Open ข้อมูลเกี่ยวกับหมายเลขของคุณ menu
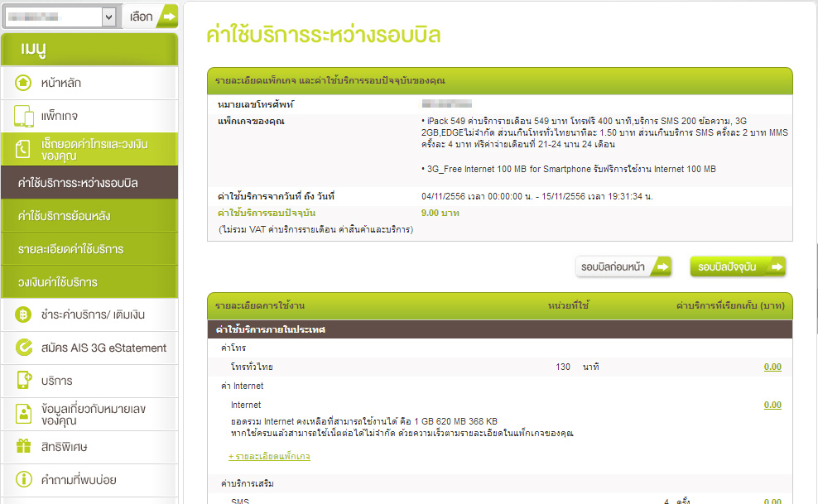Image resolution: width=818 pixels, height=504 pixels. (x=89, y=414)
